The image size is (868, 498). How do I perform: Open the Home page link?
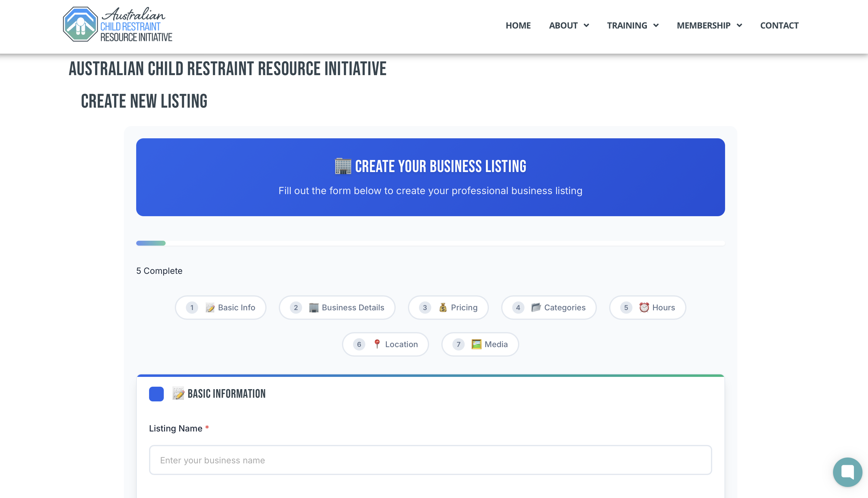518,26
